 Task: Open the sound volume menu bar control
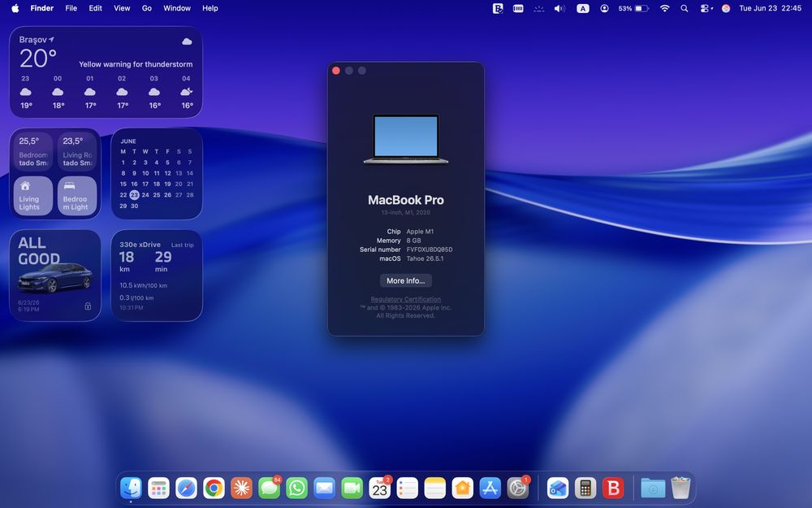click(559, 8)
